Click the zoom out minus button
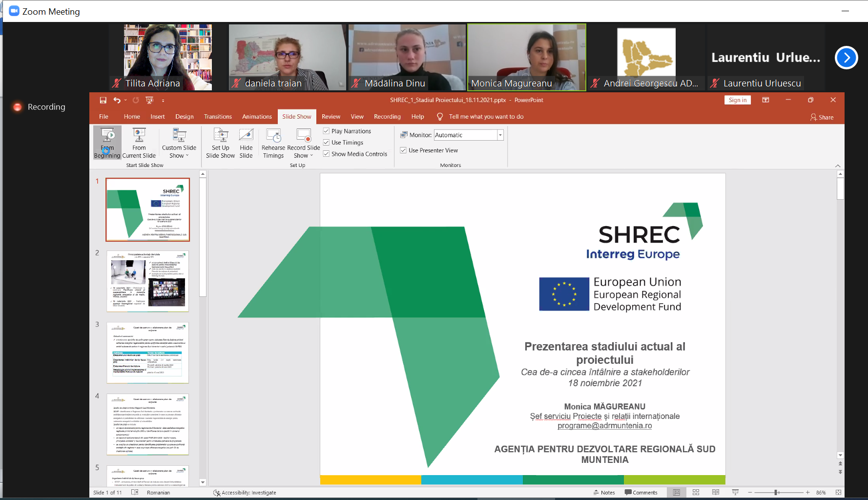 (750, 493)
